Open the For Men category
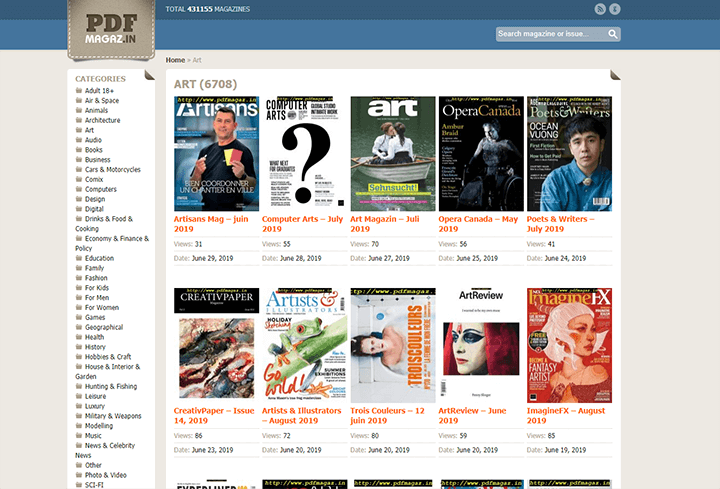This screenshot has height=489, width=720. pos(96,298)
